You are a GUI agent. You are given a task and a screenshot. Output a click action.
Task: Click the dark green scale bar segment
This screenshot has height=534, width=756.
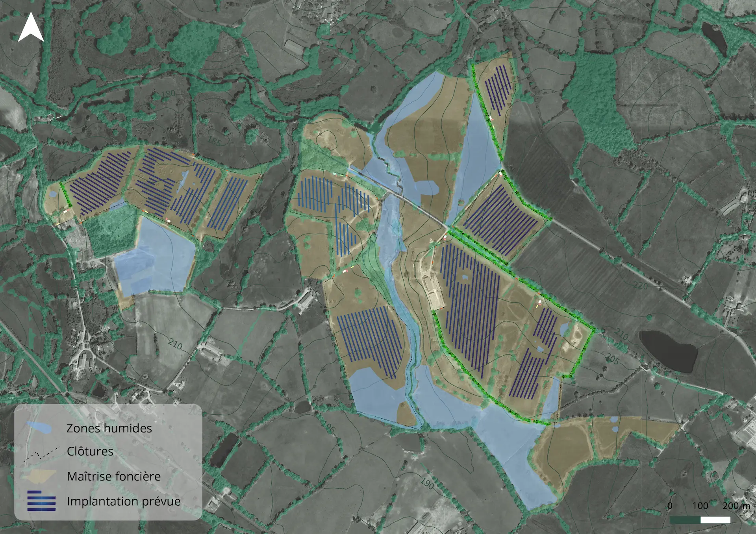[685, 520]
